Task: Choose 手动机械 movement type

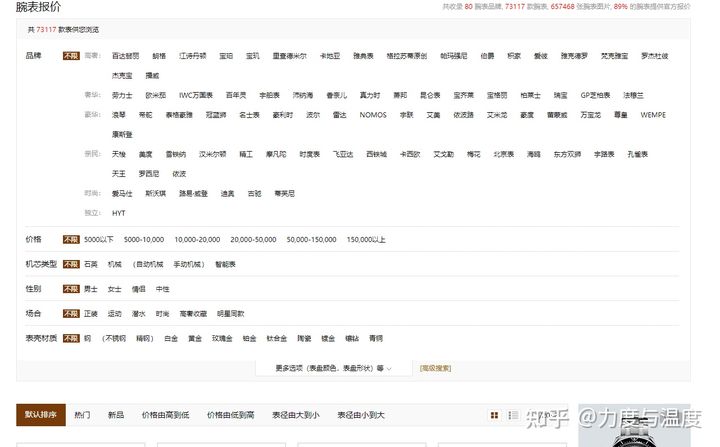Action: pyautogui.click(x=187, y=264)
